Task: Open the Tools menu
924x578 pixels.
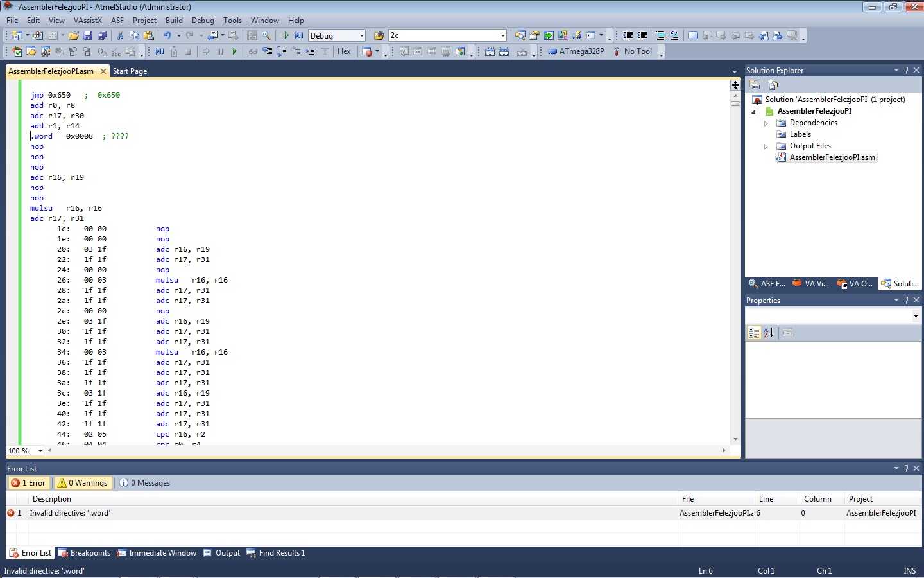Action: [x=232, y=21]
